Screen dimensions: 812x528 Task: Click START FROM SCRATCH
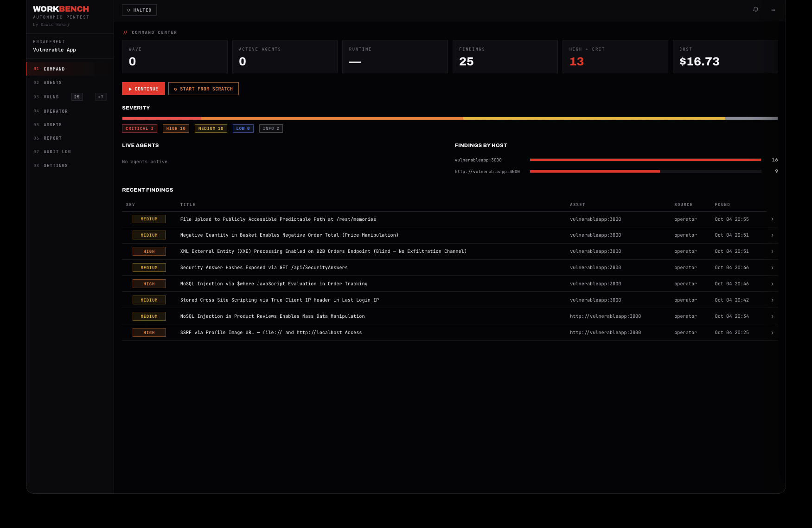[x=203, y=89]
